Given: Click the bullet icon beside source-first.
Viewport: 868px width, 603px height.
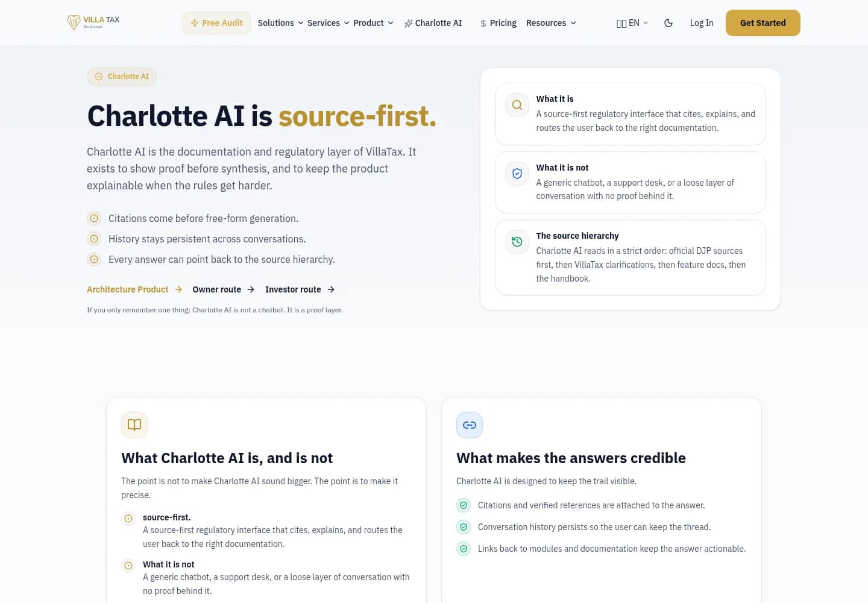Looking at the screenshot, I should pyautogui.click(x=128, y=519).
